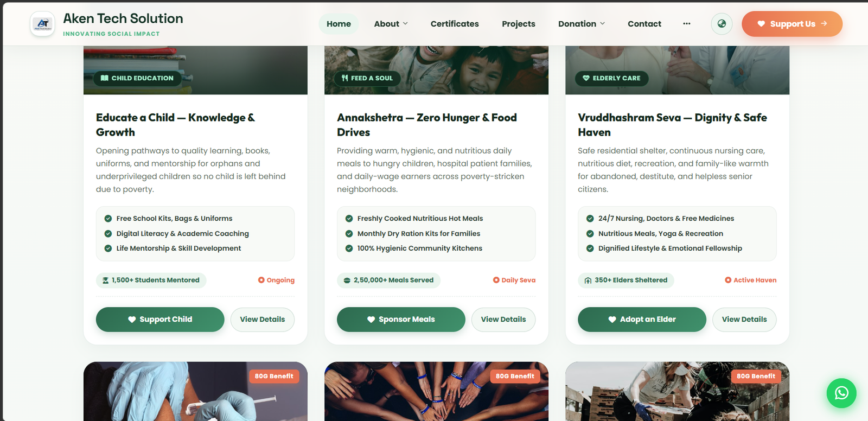The image size is (868, 421).
Task: Click the Ongoing status dot icon
Action: (x=261, y=280)
